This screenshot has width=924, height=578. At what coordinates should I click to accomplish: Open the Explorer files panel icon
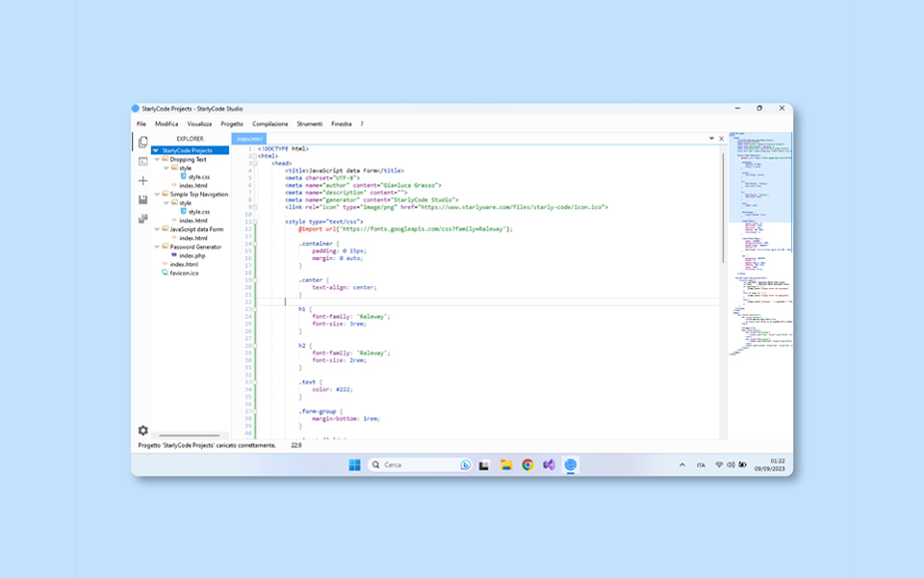[x=142, y=143]
